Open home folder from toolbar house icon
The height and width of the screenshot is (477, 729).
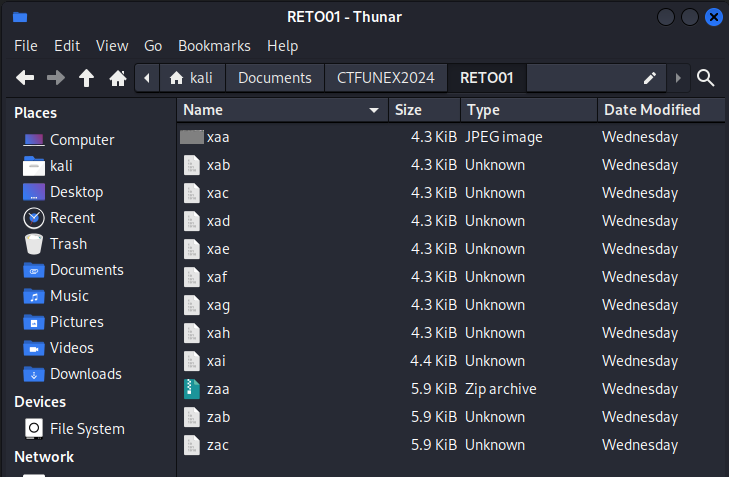(118, 78)
